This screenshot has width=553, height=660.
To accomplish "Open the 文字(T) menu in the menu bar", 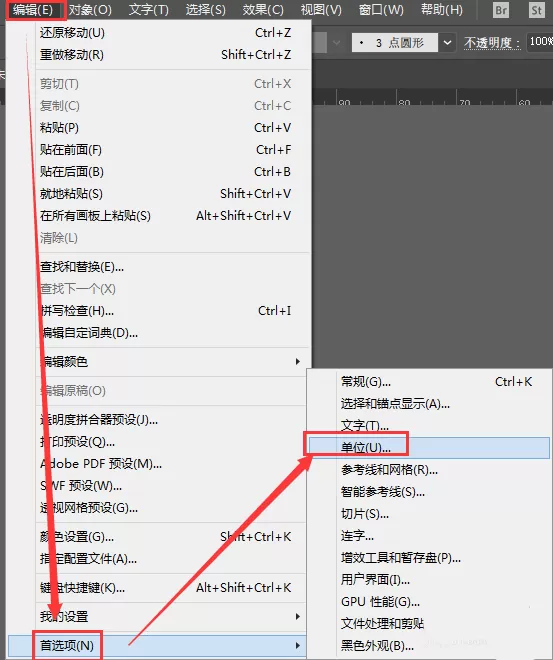I will point(148,10).
